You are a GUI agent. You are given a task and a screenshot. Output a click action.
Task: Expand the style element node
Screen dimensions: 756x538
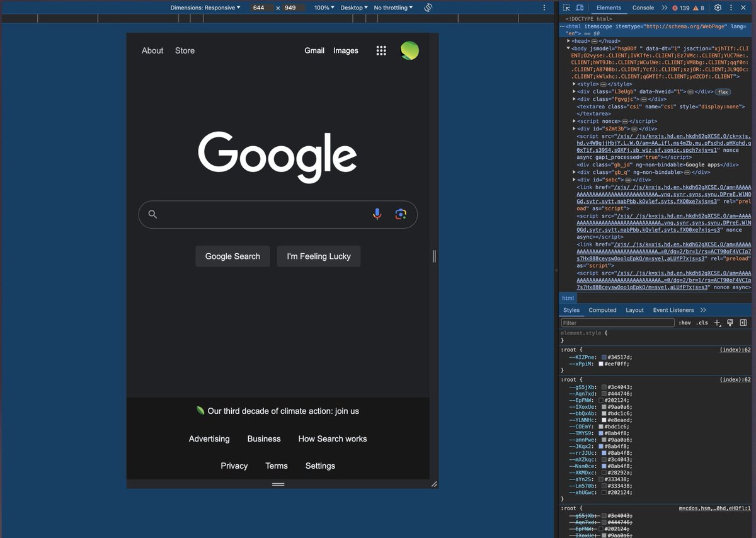(x=574, y=84)
